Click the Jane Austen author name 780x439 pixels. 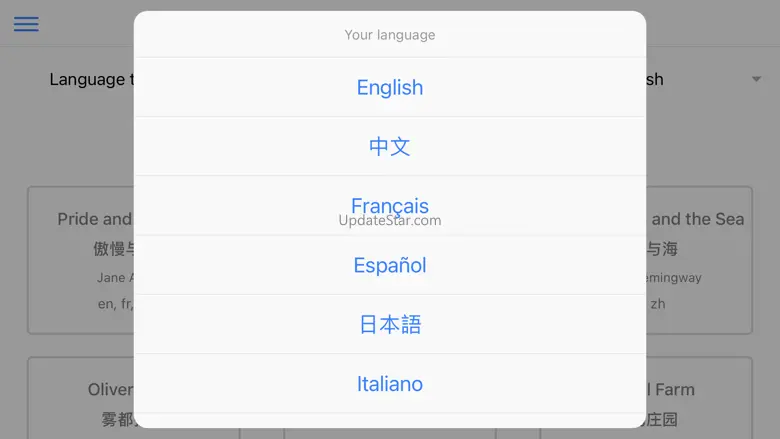[112, 278]
